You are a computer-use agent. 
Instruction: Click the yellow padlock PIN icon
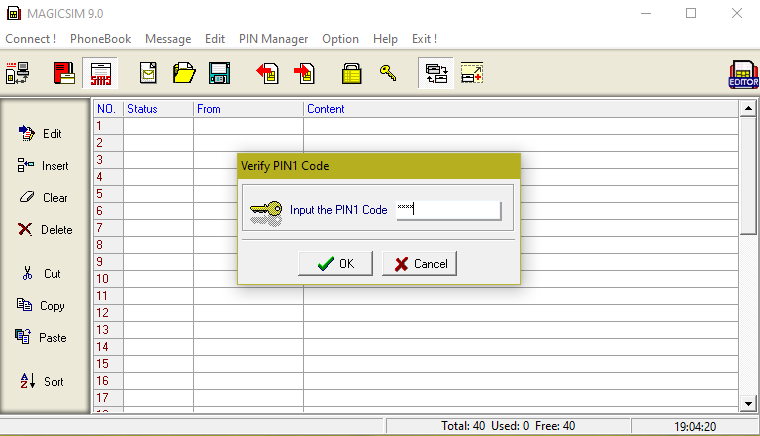coord(351,73)
